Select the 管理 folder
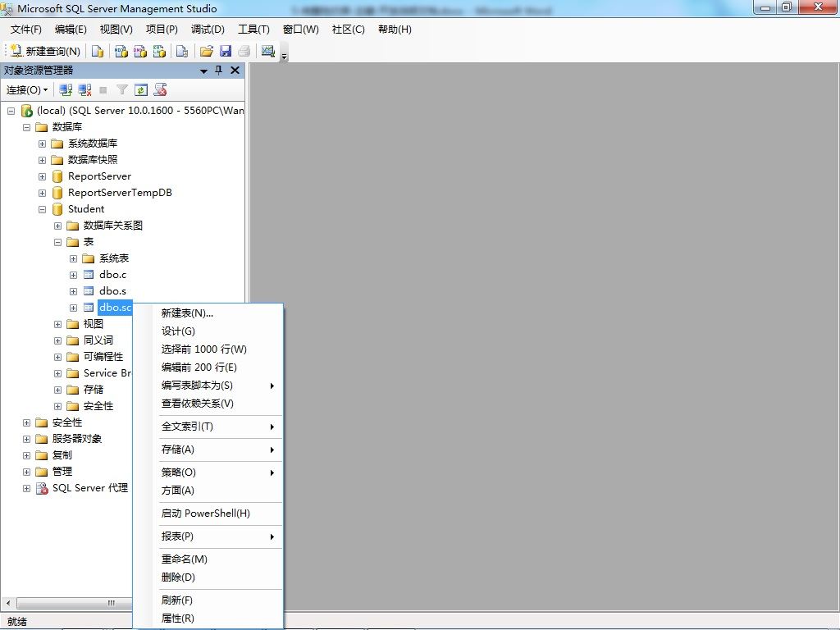 62,472
